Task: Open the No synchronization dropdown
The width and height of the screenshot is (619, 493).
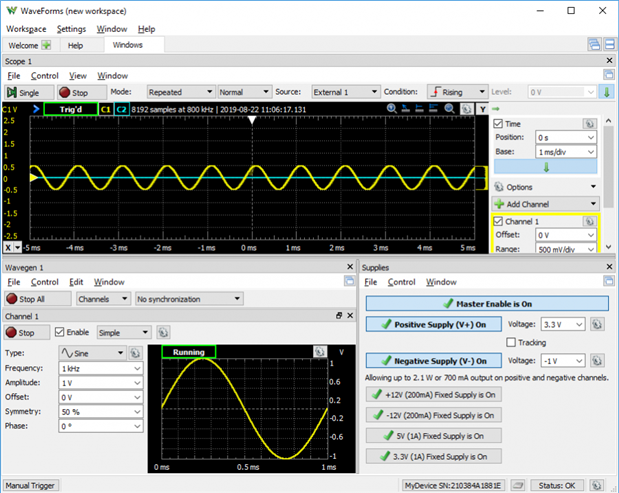Action: (189, 298)
